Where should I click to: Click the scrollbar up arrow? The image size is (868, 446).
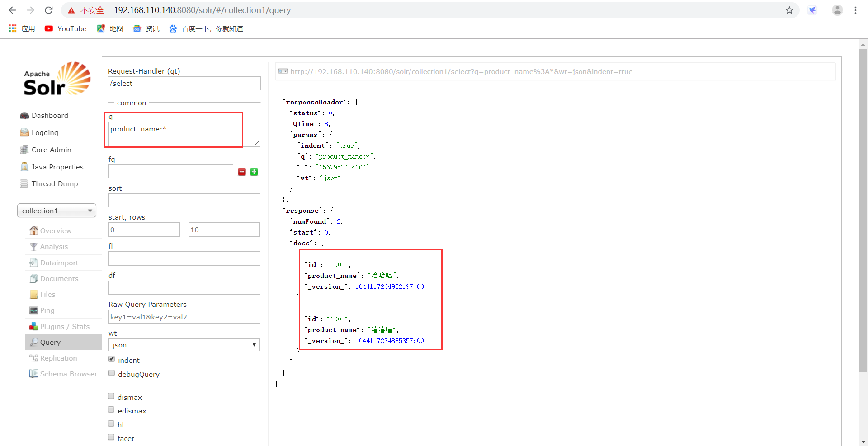(863, 44)
